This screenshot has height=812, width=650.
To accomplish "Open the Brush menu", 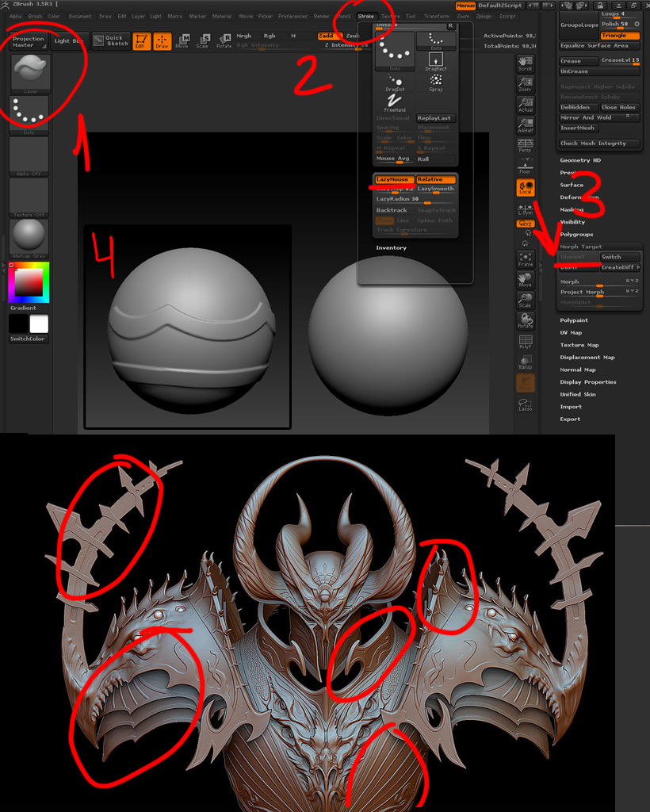I will (x=35, y=17).
